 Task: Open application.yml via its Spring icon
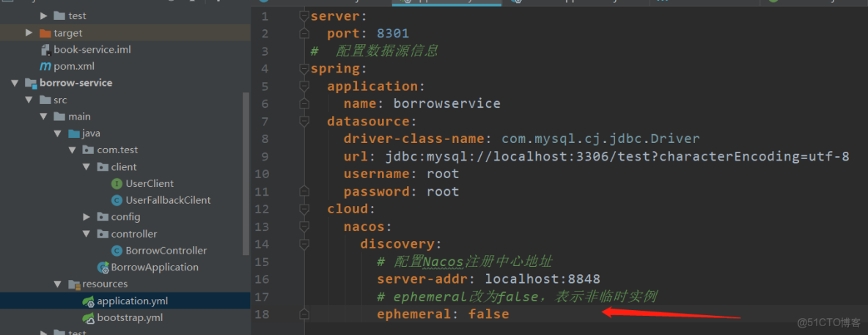[x=89, y=301]
